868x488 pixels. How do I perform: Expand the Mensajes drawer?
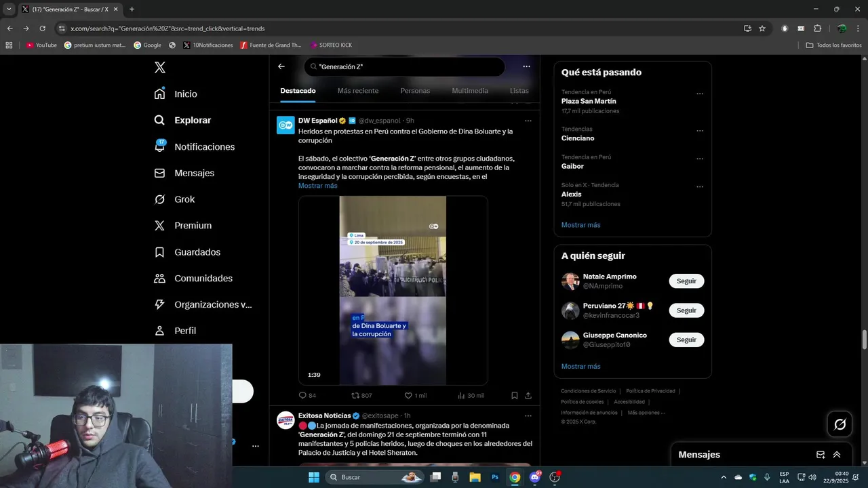coord(837,455)
